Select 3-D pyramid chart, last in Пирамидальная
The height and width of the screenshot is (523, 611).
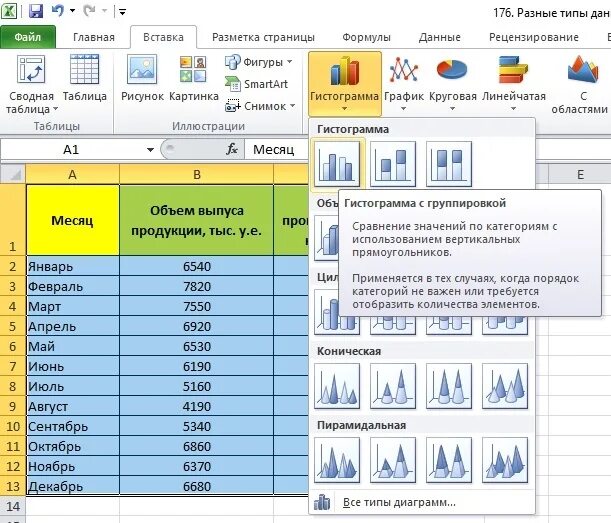click(x=505, y=460)
